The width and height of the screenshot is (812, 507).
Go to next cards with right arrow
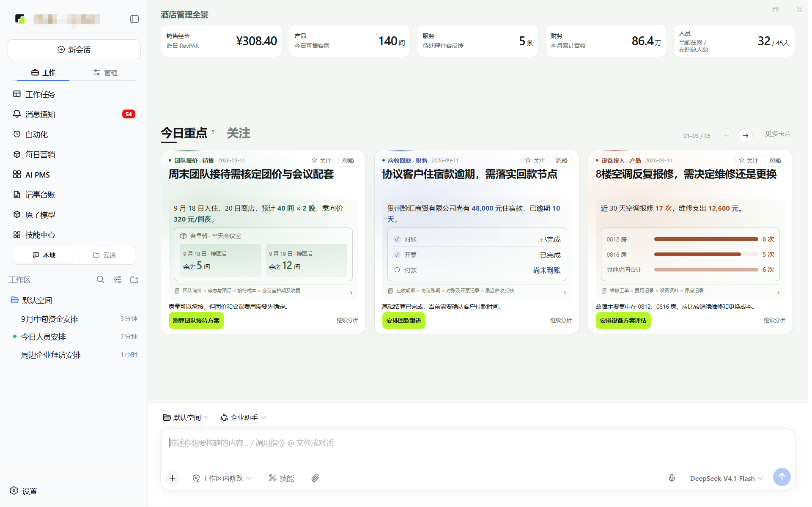(x=746, y=135)
